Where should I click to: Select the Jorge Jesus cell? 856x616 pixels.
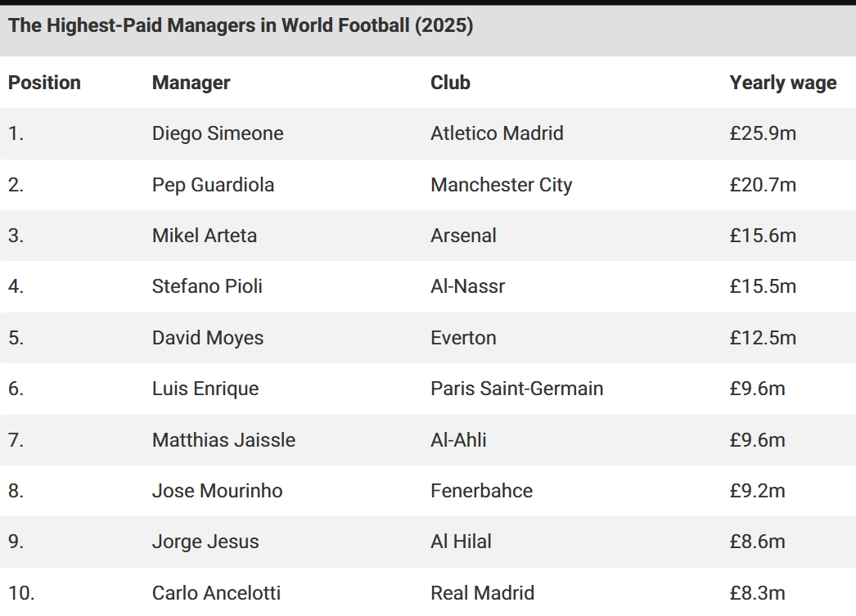pos(205,542)
